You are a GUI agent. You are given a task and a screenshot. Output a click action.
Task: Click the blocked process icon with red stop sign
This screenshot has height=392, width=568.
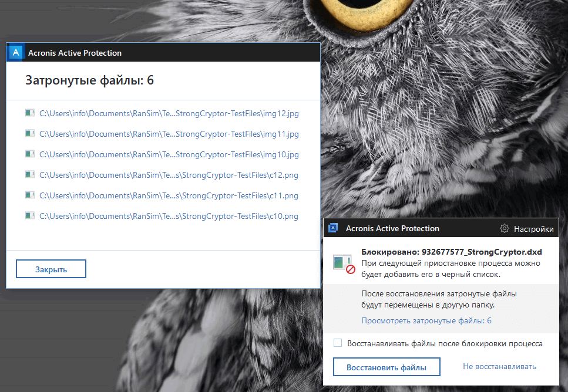tap(344, 264)
